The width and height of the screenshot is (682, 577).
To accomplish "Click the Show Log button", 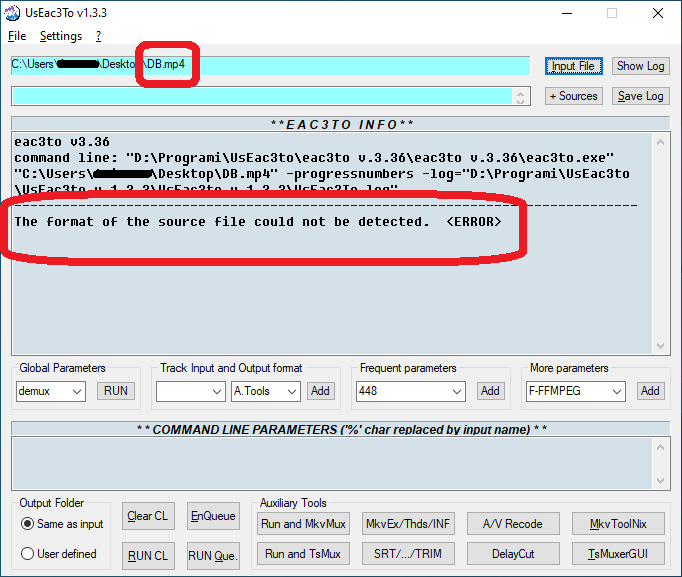I will pos(640,66).
